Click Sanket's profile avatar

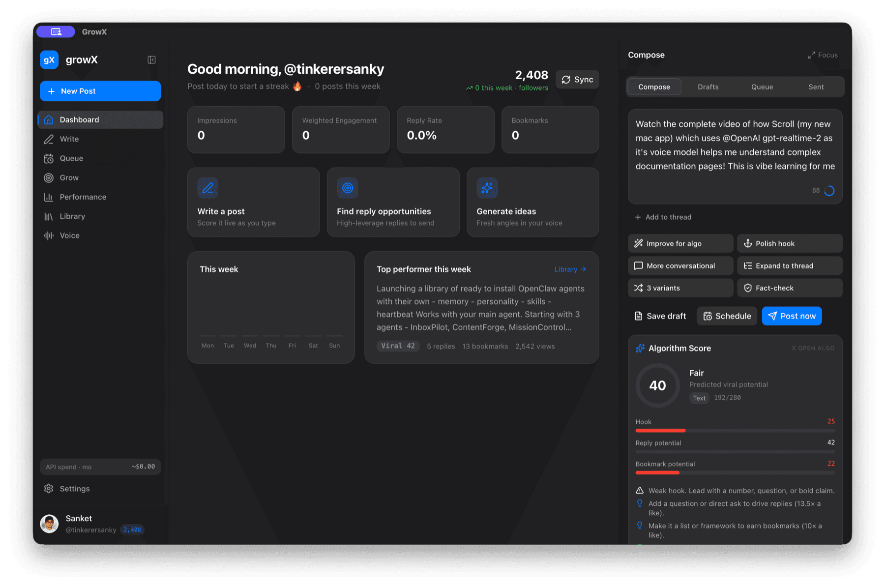(49, 524)
